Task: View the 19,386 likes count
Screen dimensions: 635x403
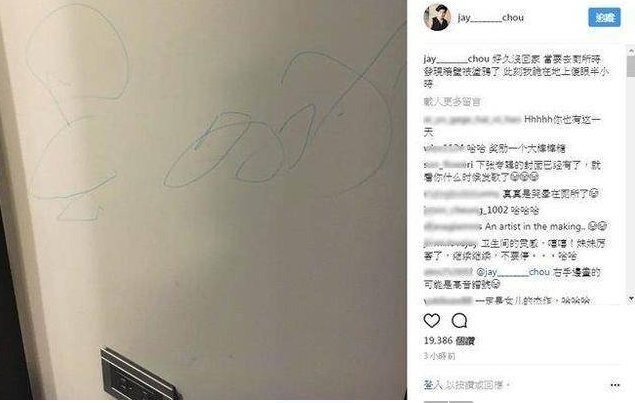Action: tap(449, 341)
